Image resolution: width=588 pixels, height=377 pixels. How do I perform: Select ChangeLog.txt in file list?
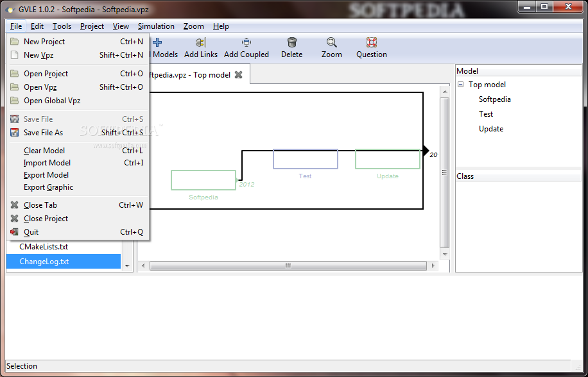pyautogui.click(x=64, y=262)
